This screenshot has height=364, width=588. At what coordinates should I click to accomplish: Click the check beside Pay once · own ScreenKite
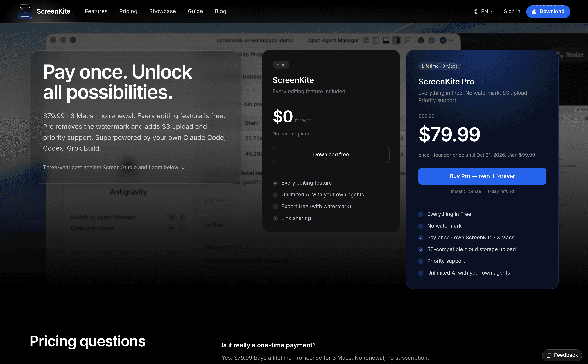(421, 238)
